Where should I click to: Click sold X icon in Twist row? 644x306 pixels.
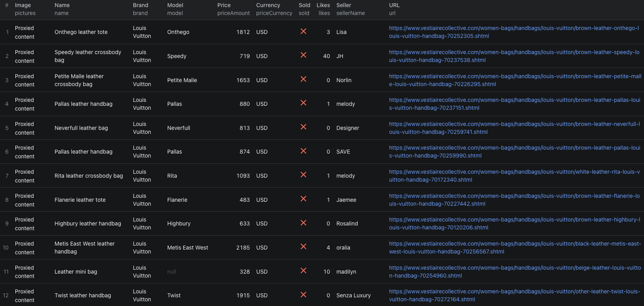pos(303,295)
